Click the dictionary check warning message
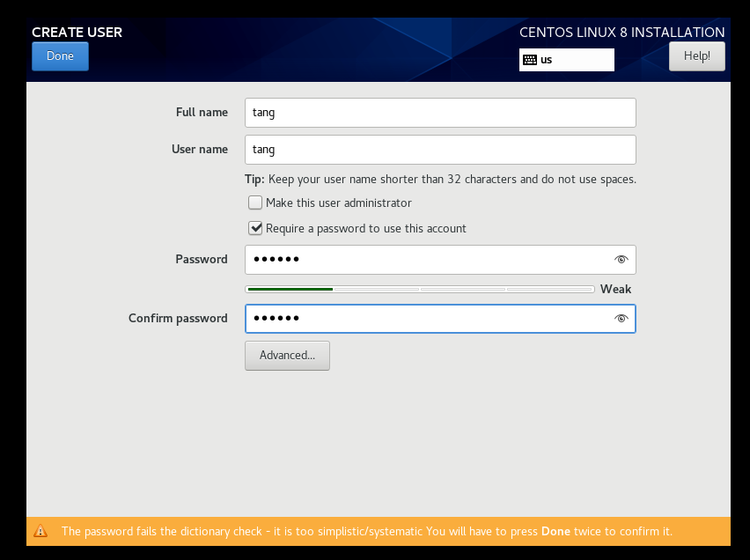 tap(367, 531)
